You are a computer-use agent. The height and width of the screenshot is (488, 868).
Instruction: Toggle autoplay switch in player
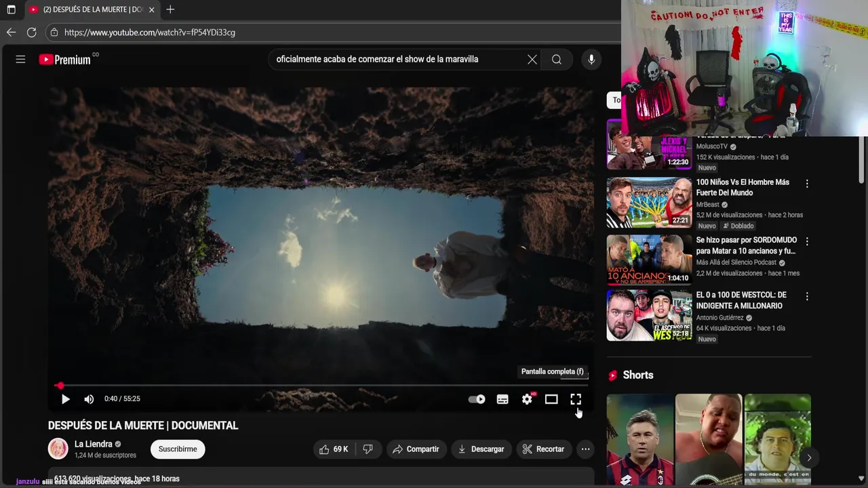coord(477,399)
